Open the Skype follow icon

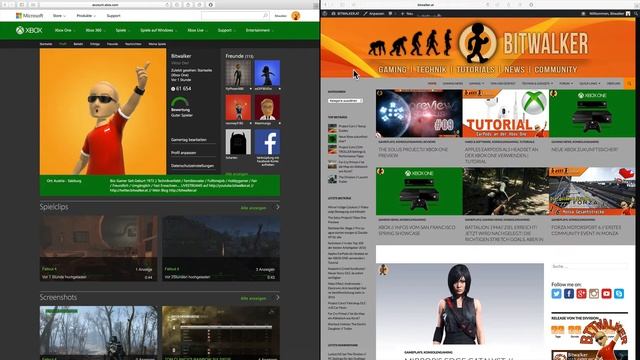pos(619,293)
